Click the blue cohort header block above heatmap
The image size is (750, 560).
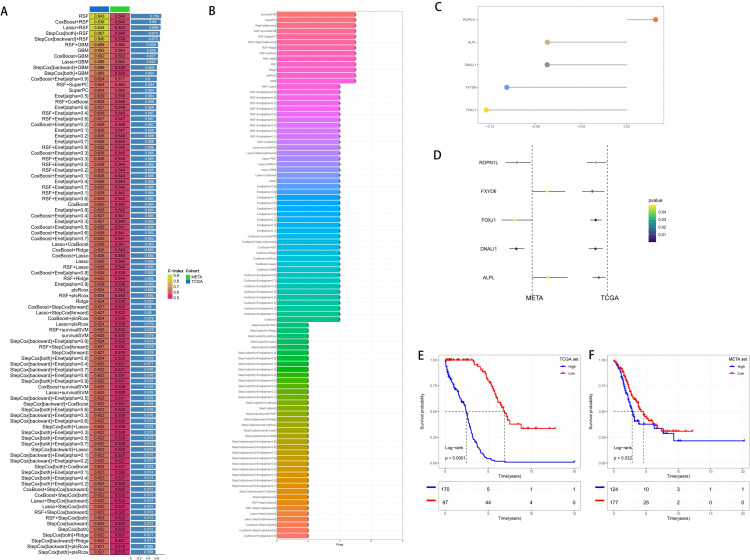click(99, 9)
